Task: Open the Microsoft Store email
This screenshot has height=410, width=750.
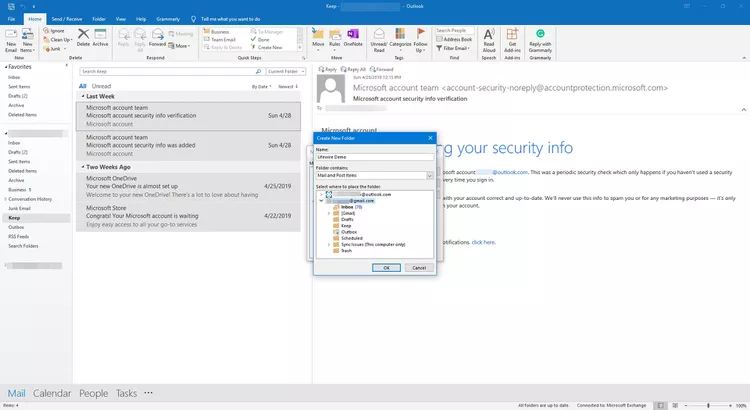Action: pos(188,216)
